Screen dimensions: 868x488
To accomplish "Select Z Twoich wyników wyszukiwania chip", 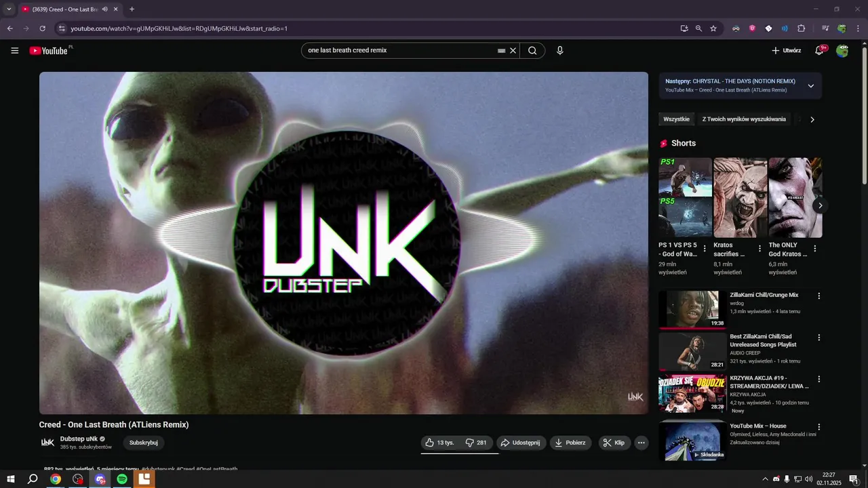I will [744, 119].
